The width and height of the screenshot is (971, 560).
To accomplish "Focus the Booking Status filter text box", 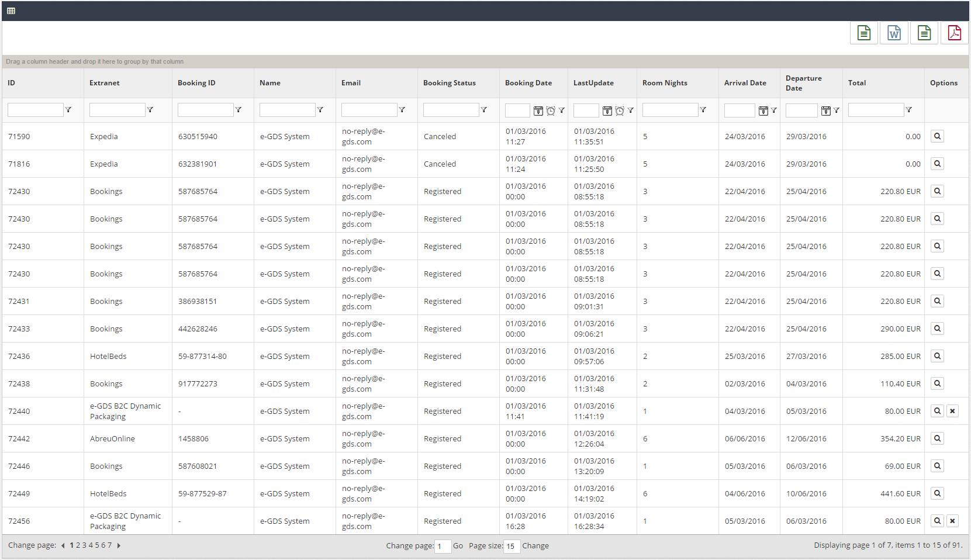I will (x=451, y=110).
